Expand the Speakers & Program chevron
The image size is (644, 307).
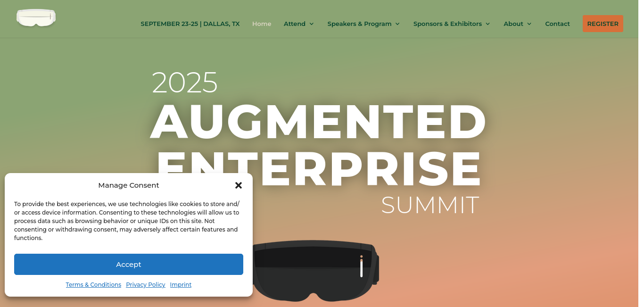click(397, 24)
